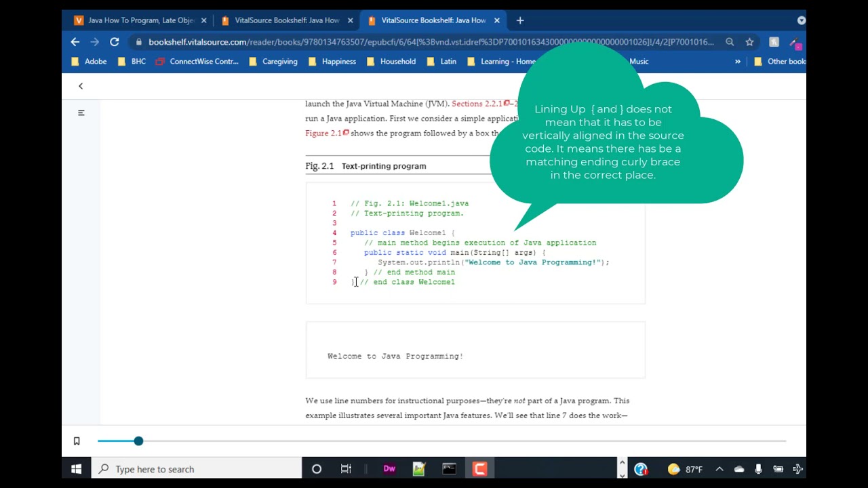Click code line 4 public class Welcome1
Screen dimensions: 868x488
[403, 233]
